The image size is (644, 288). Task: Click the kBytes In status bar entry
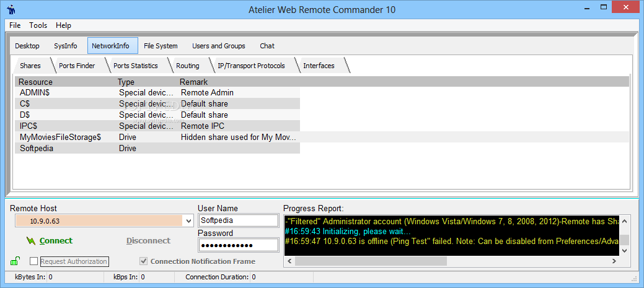(33, 277)
